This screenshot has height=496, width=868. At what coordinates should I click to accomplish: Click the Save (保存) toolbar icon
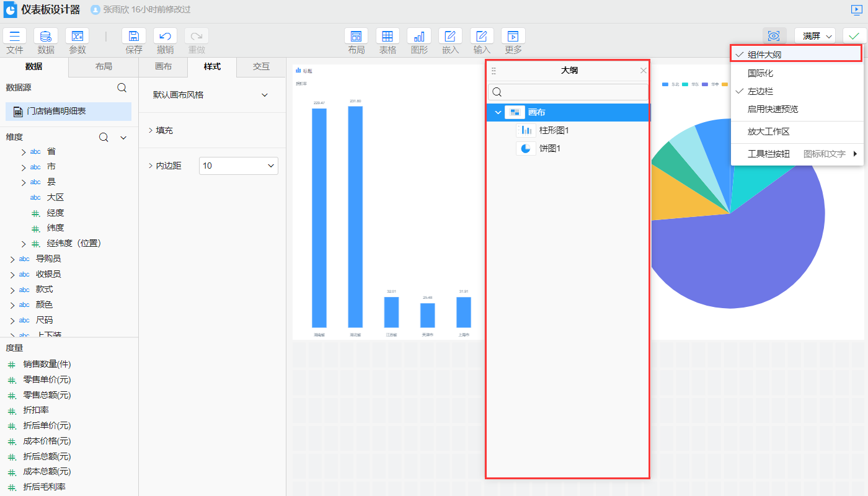133,36
